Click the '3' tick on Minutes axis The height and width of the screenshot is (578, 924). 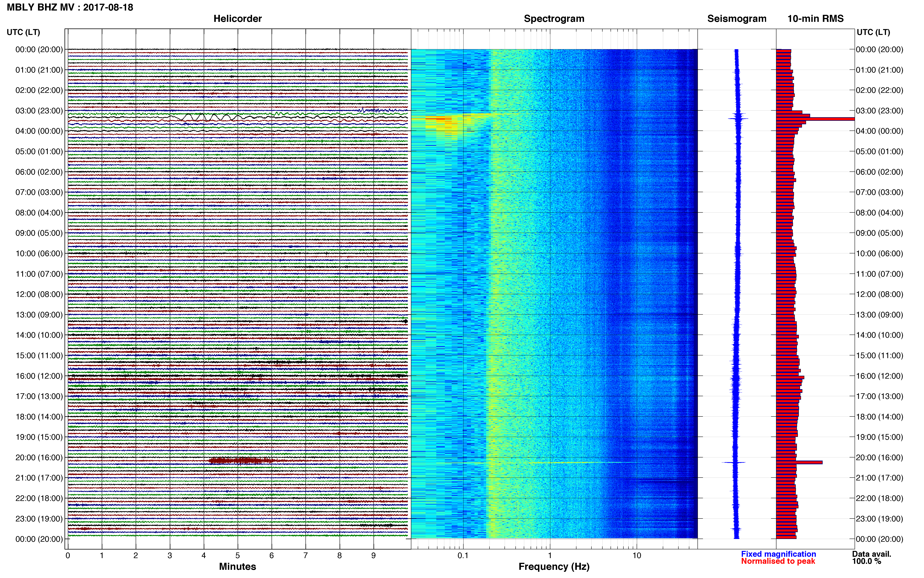pos(170,556)
